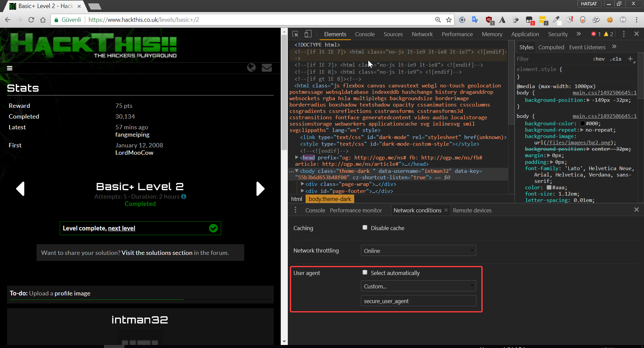Screen dimensions: 644x348
Task: Expand the head element node
Action: pyautogui.click(x=297, y=157)
